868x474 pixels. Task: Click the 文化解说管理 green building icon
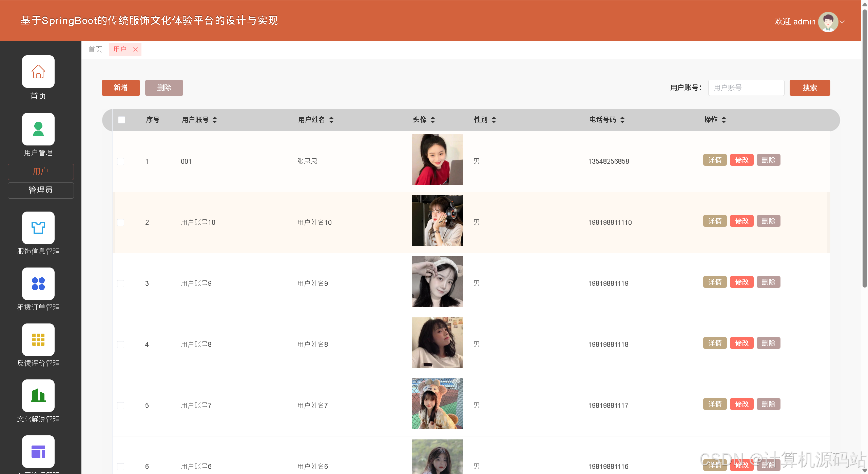tap(38, 396)
